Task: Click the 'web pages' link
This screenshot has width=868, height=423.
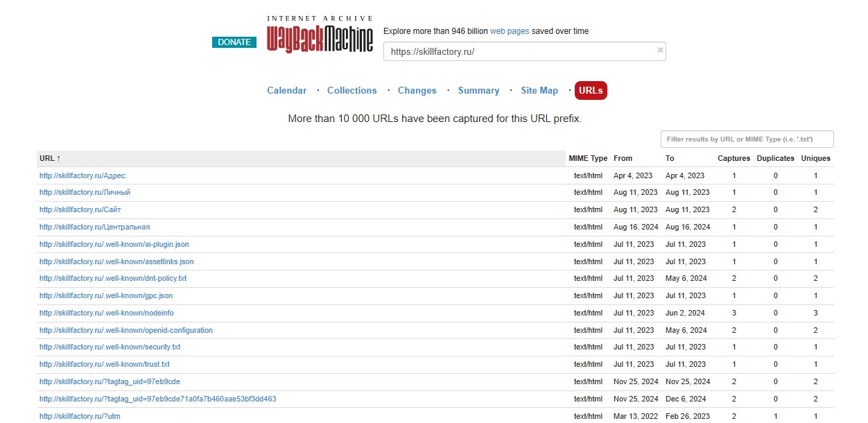Action: (x=510, y=31)
